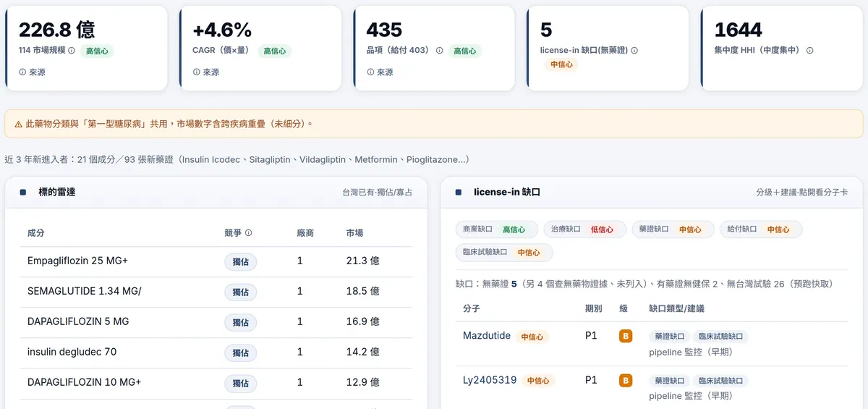Click the info icon after 品項(給付 403)
The image size is (868, 409).
pos(439,51)
